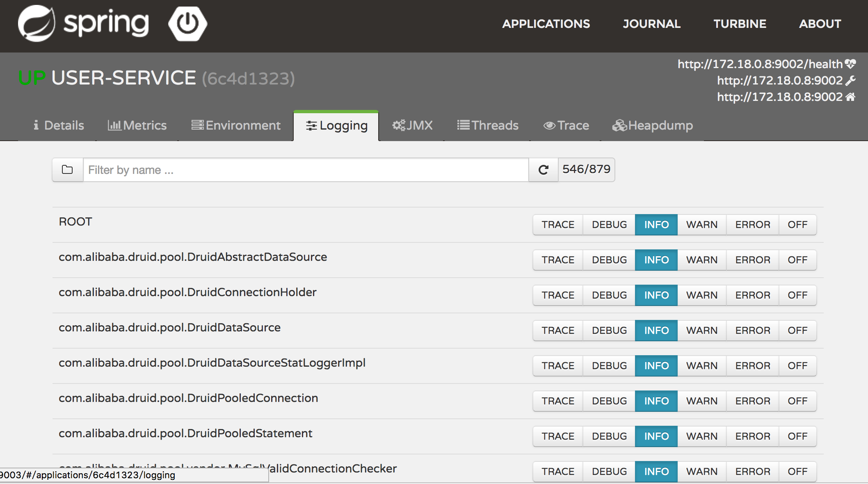Click the Spring Boot power icon
This screenshot has height=484, width=868.
(187, 23)
